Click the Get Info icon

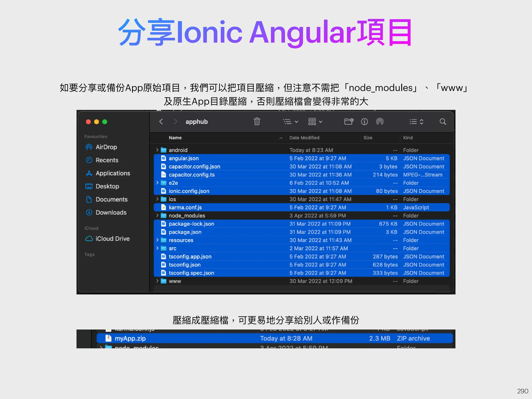click(x=364, y=122)
